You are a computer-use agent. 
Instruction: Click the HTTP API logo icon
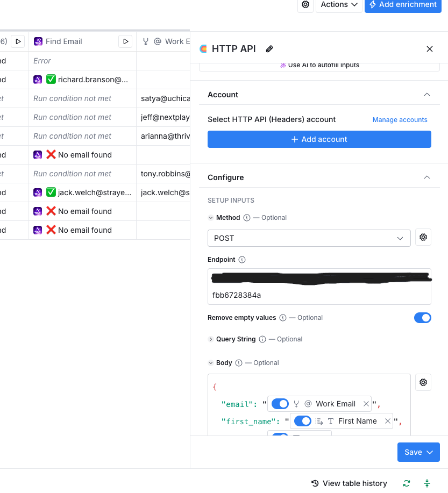[203, 49]
